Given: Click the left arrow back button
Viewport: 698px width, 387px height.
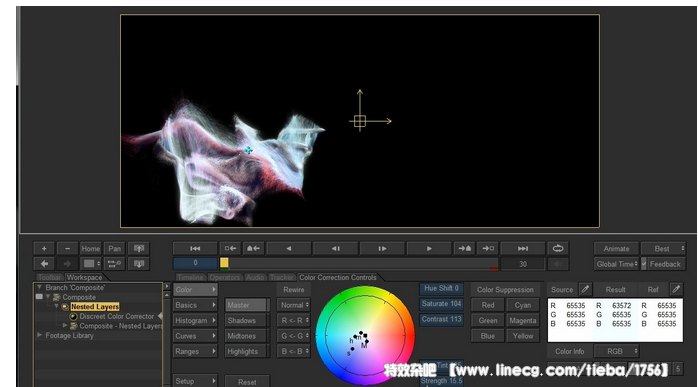Looking at the screenshot, I should click(x=44, y=264).
